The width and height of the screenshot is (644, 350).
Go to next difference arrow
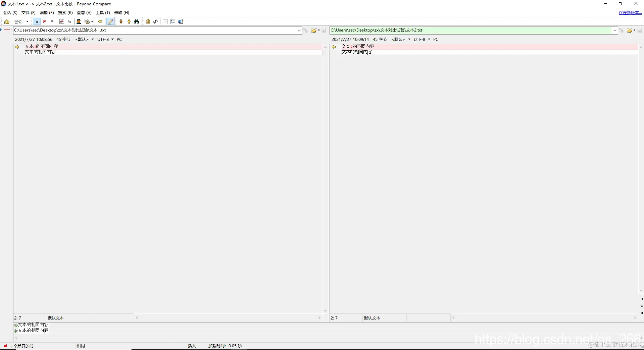click(121, 21)
